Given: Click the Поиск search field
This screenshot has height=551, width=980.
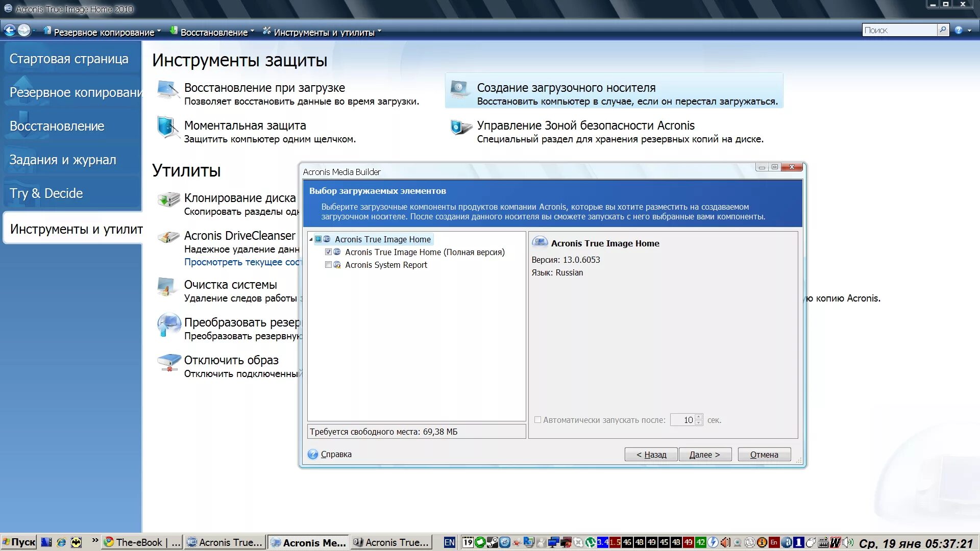Looking at the screenshot, I should (899, 30).
